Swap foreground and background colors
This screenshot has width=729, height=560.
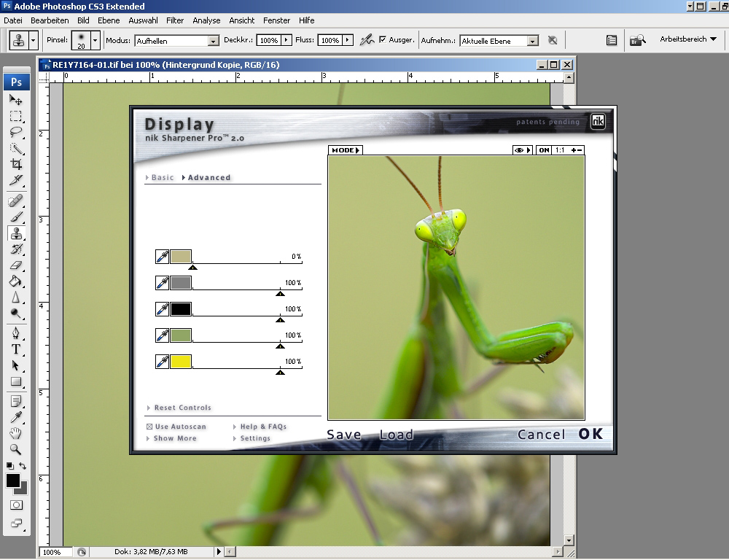(x=23, y=466)
